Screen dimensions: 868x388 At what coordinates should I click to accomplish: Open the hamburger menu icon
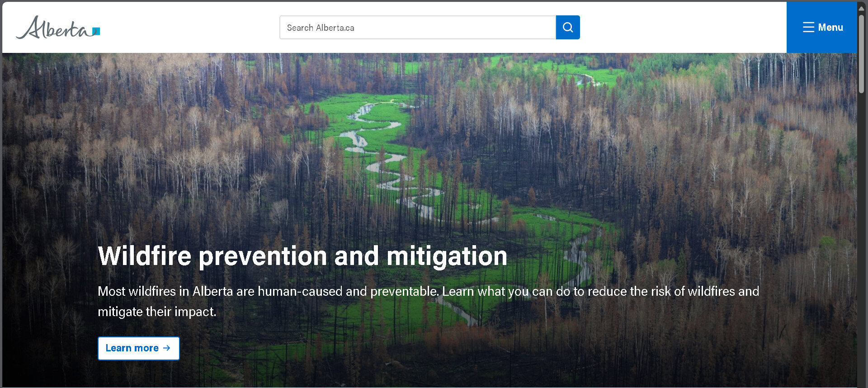click(808, 28)
